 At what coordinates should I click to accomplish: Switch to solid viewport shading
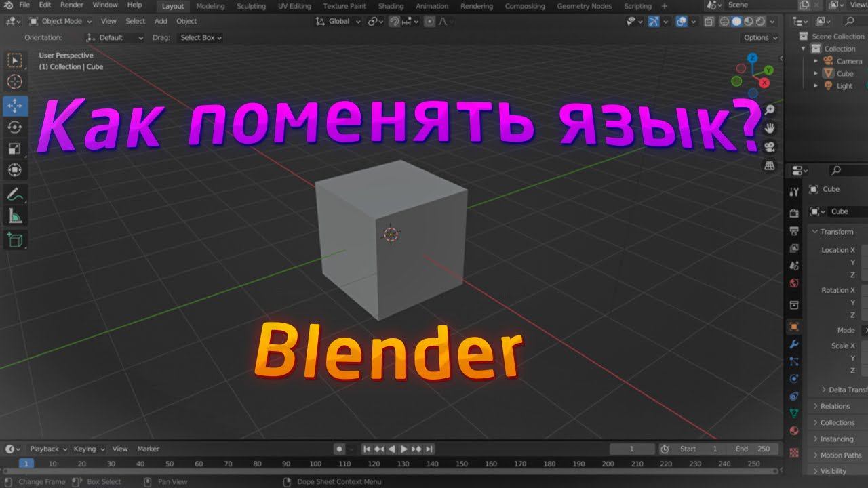[x=736, y=21]
